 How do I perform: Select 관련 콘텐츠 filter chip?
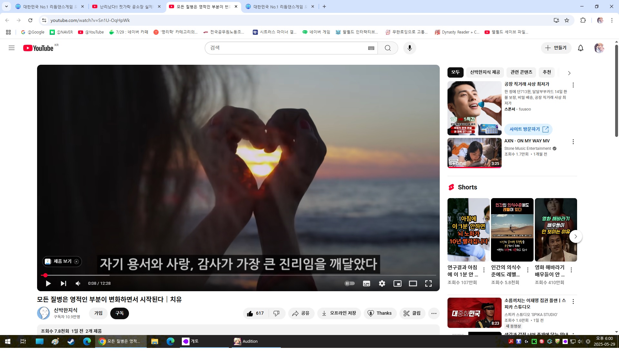coord(521,72)
